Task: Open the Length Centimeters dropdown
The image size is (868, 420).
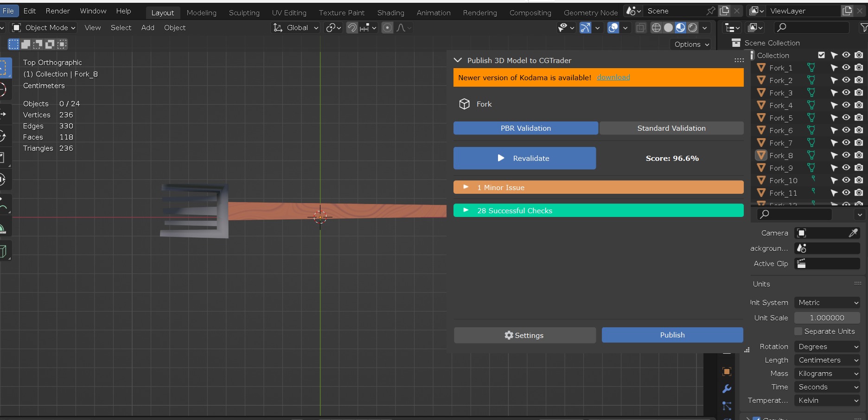Action: [828, 360]
